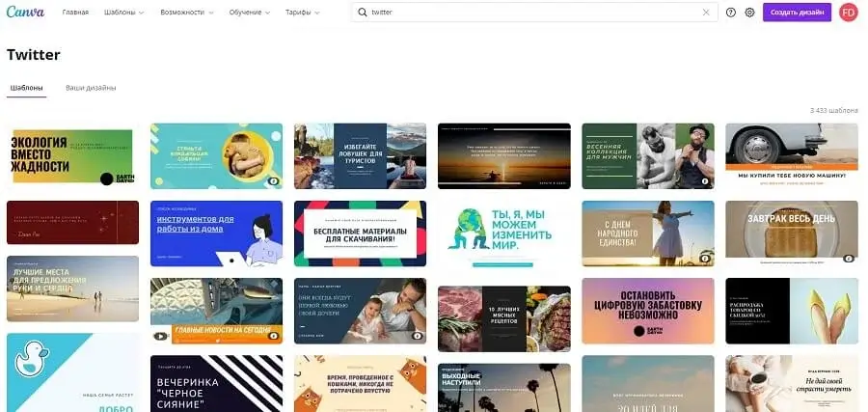
Task: Click video play badge on news template
Action: 160,336
